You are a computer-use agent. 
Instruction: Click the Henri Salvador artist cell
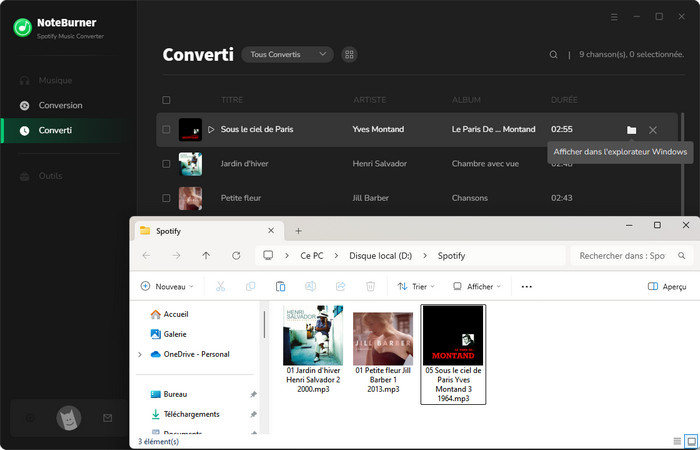[379, 164]
